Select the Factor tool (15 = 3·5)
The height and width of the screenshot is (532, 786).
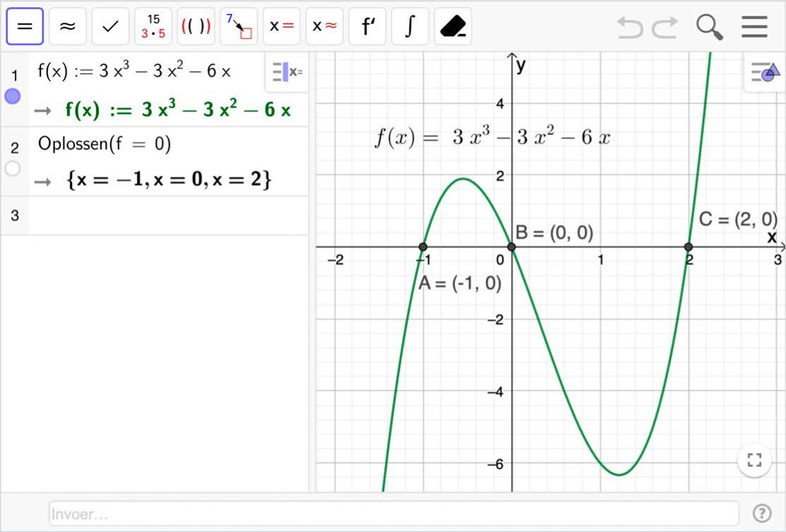click(x=153, y=26)
